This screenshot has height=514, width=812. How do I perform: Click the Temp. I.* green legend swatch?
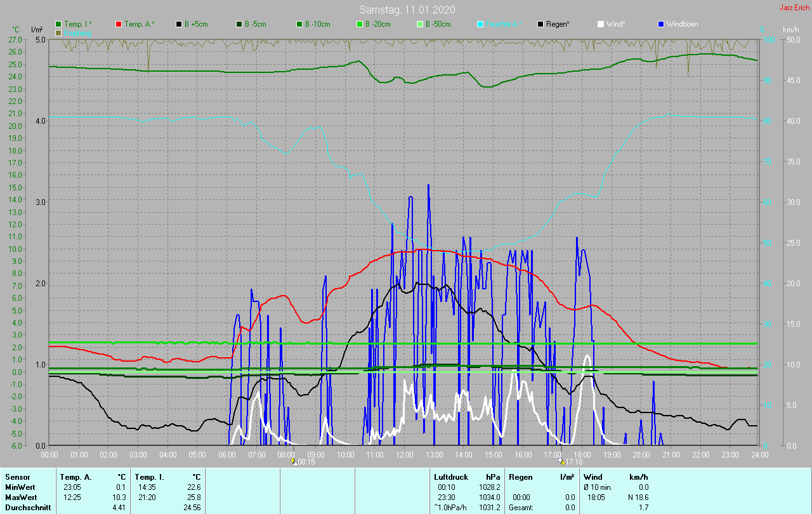(58, 24)
